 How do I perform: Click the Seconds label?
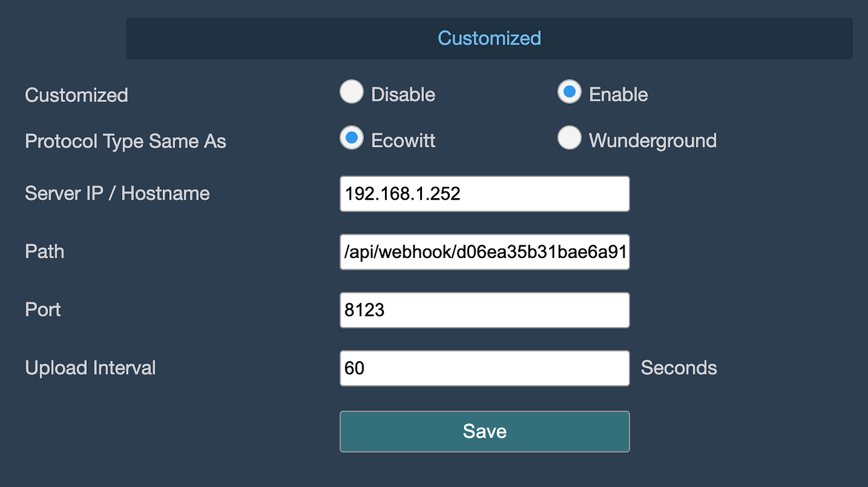(x=678, y=367)
